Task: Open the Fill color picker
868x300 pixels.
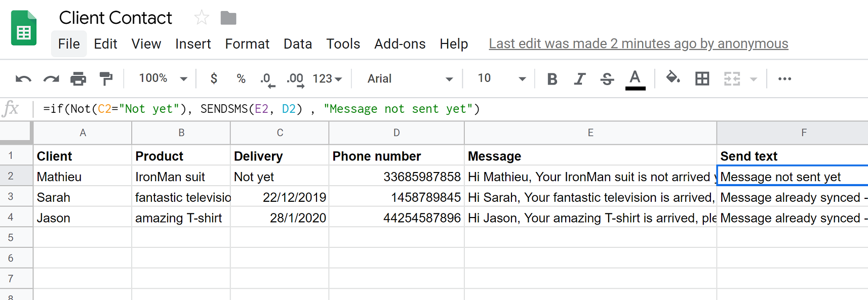Action: tap(673, 78)
